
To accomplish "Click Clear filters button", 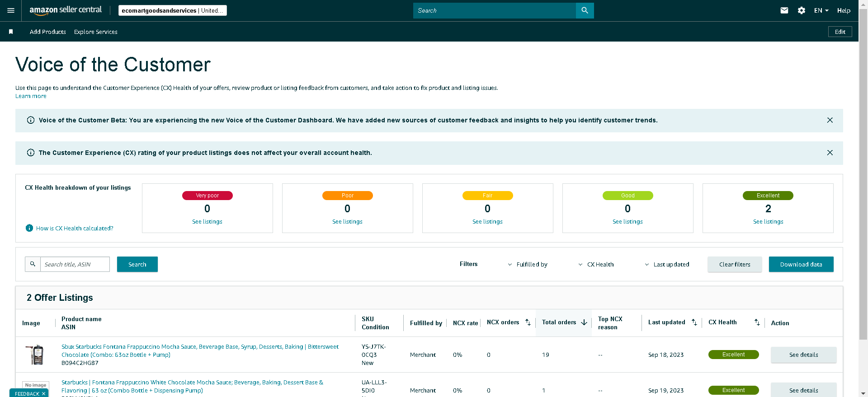I will pos(735,264).
